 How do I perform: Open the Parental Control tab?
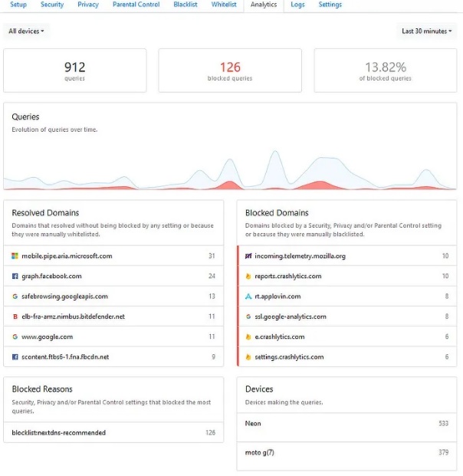coord(136,5)
